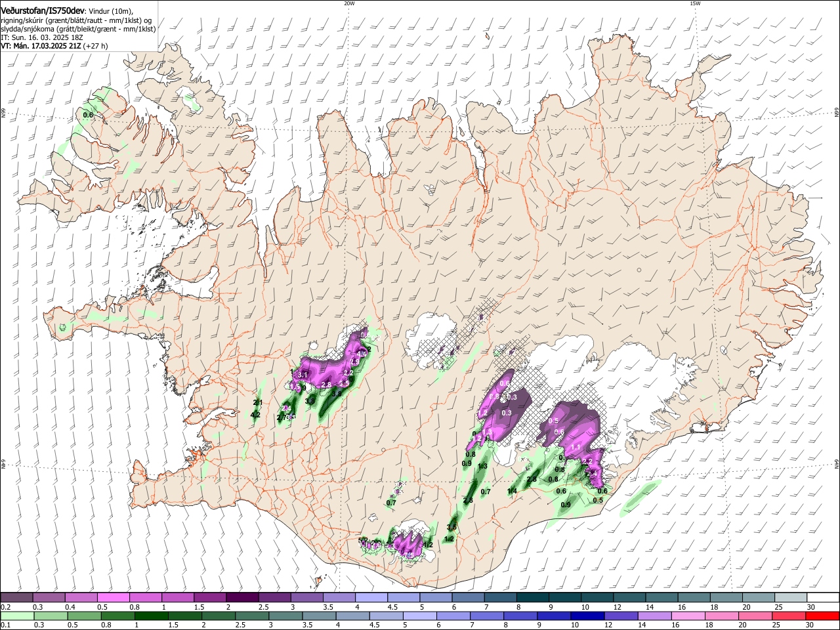Click upper legend swatch between 0.5 and 0.8

coord(114,597)
